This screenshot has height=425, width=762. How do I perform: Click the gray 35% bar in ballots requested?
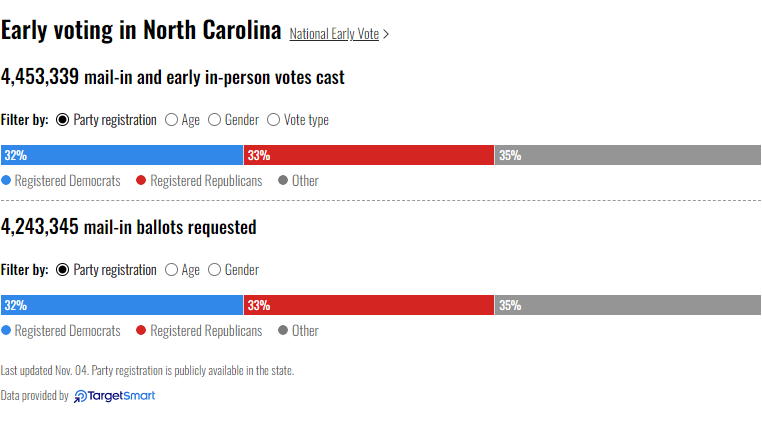click(x=628, y=305)
